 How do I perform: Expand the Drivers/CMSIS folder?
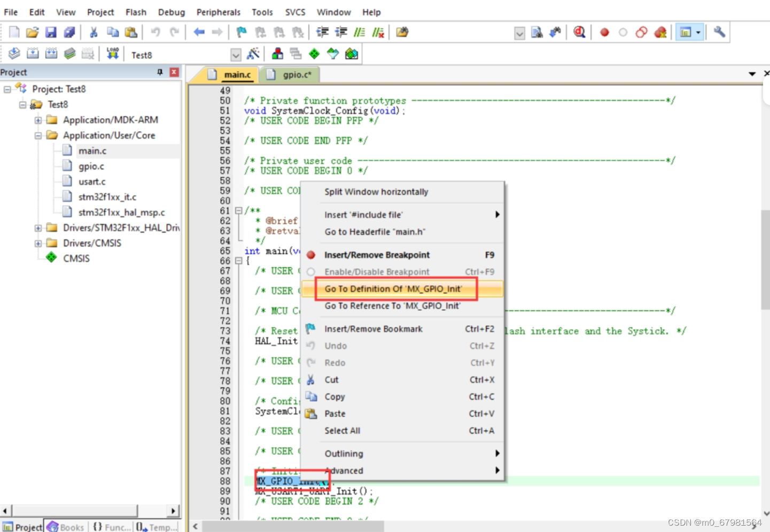(38, 244)
